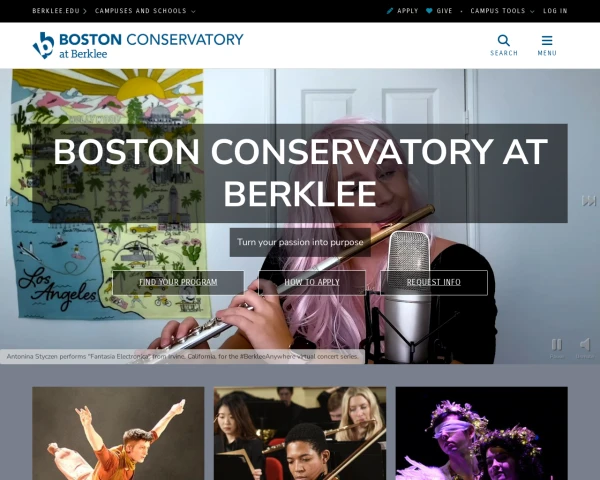Click the Antonina Styczen video caption
The height and width of the screenshot is (480, 600).
click(182, 357)
